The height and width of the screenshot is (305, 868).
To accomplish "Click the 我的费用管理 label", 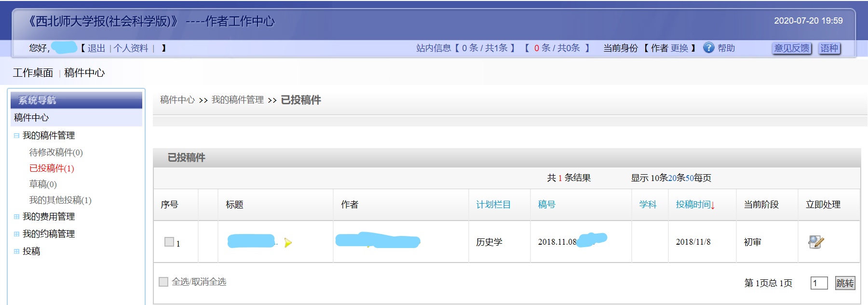I will coord(49,217).
